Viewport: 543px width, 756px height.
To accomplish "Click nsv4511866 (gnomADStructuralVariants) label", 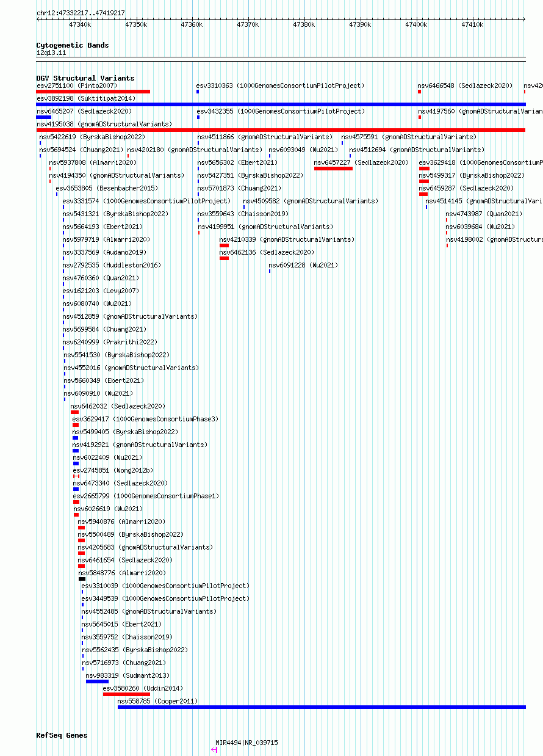I will point(265,137).
